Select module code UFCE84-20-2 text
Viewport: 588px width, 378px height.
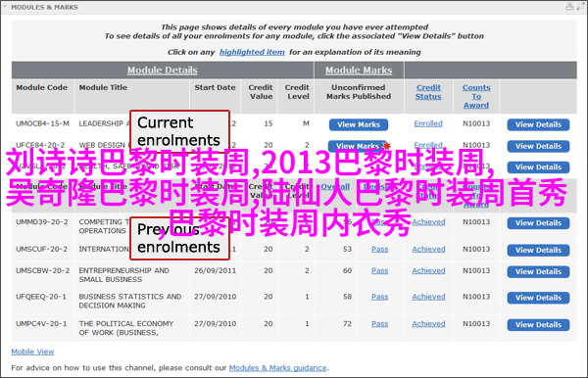[40, 145]
